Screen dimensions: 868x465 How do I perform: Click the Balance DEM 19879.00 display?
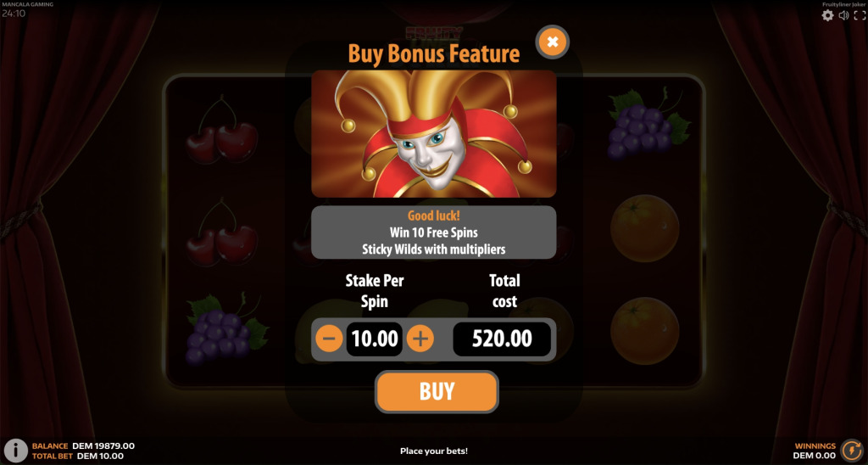(x=83, y=445)
